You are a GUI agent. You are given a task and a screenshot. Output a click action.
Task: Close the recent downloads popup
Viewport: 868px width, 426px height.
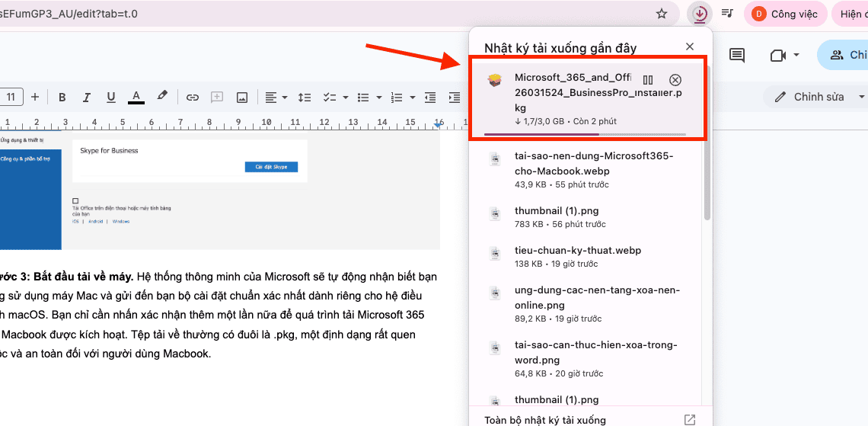coord(689,46)
